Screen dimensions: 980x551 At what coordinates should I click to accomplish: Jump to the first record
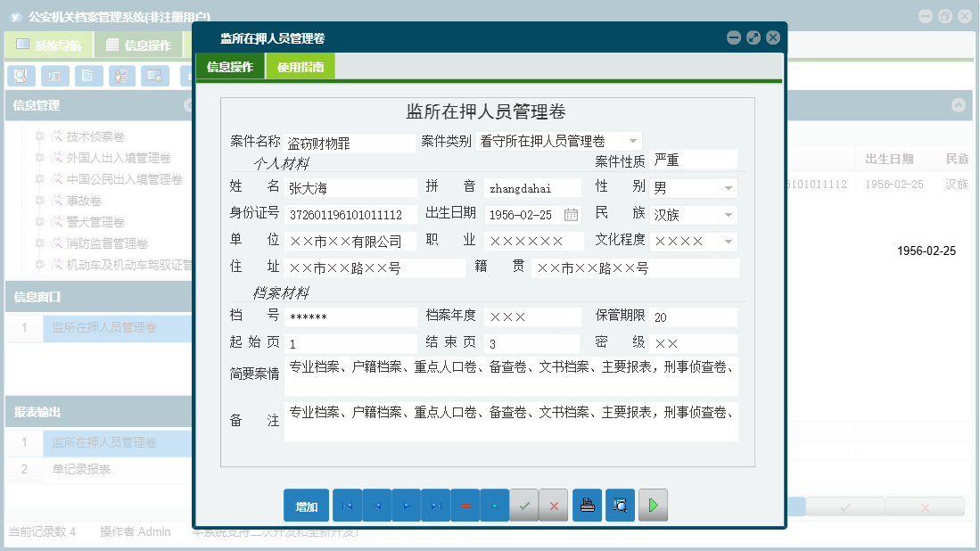(346, 505)
